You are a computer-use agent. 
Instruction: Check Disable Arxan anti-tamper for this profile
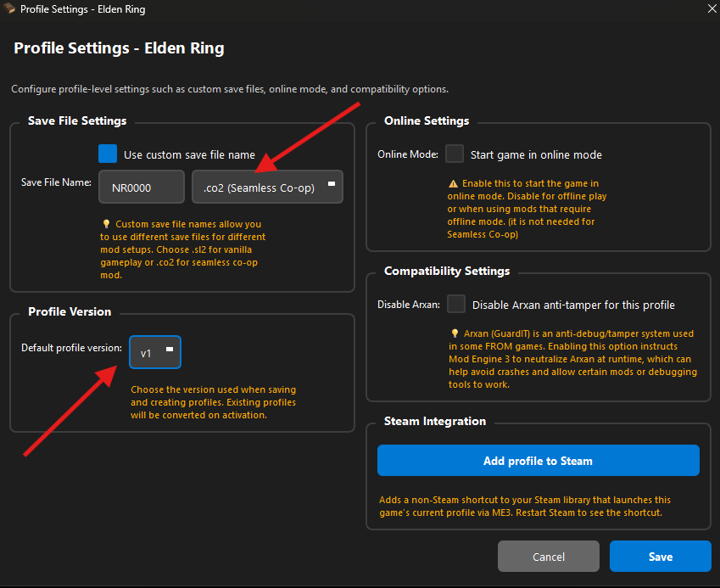(456, 304)
